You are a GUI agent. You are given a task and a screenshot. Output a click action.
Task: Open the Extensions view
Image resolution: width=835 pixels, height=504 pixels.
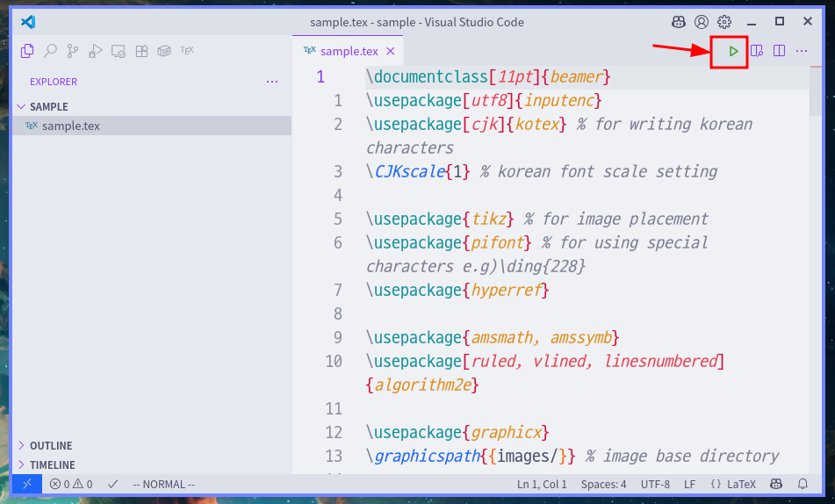[141, 51]
